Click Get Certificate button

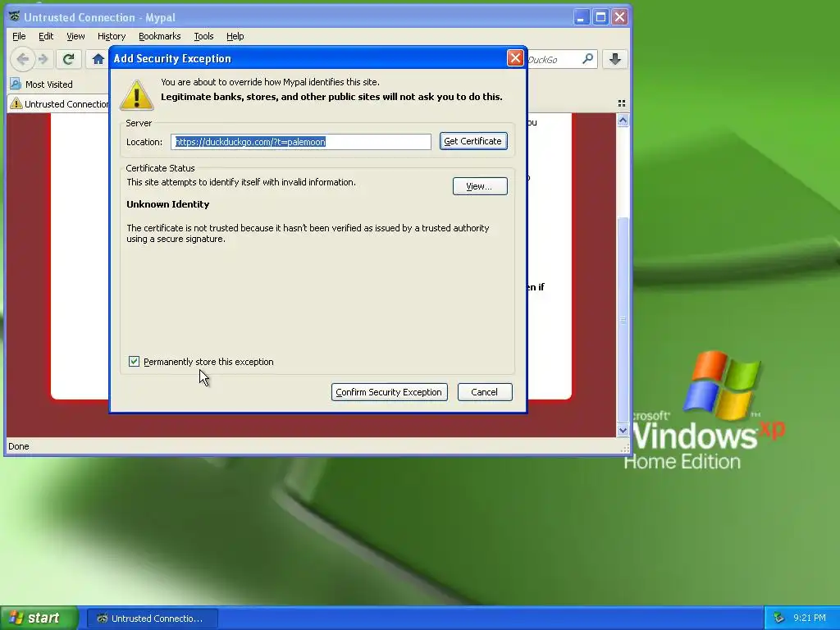pos(473,141)
